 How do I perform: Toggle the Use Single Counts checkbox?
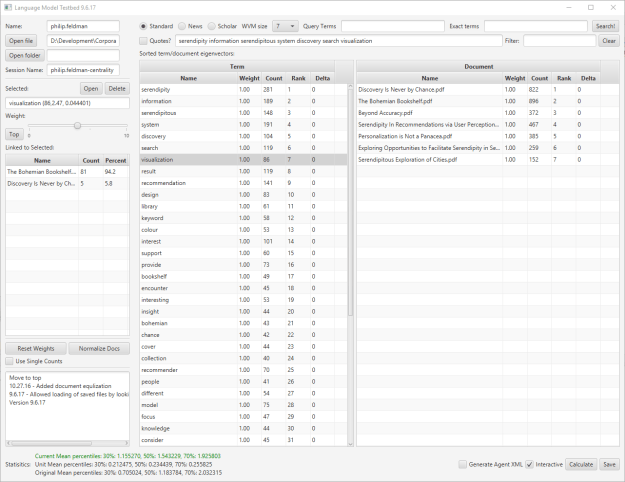(10, 360)
